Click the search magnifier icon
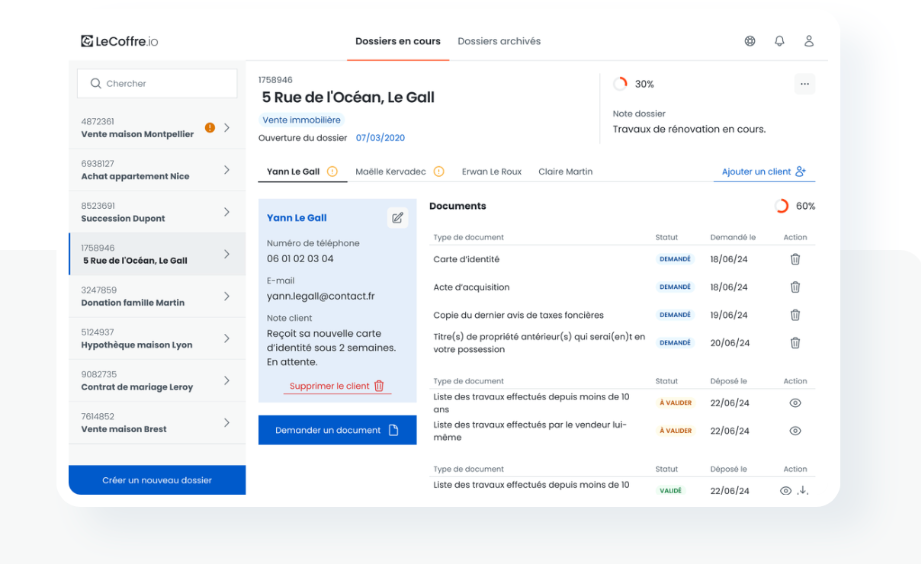 [96, 83]
